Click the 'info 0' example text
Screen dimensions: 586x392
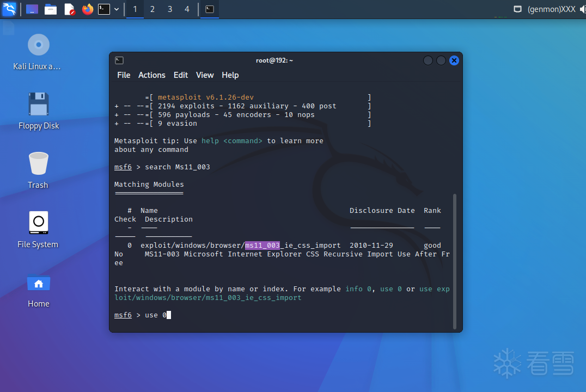coord(358,289)
